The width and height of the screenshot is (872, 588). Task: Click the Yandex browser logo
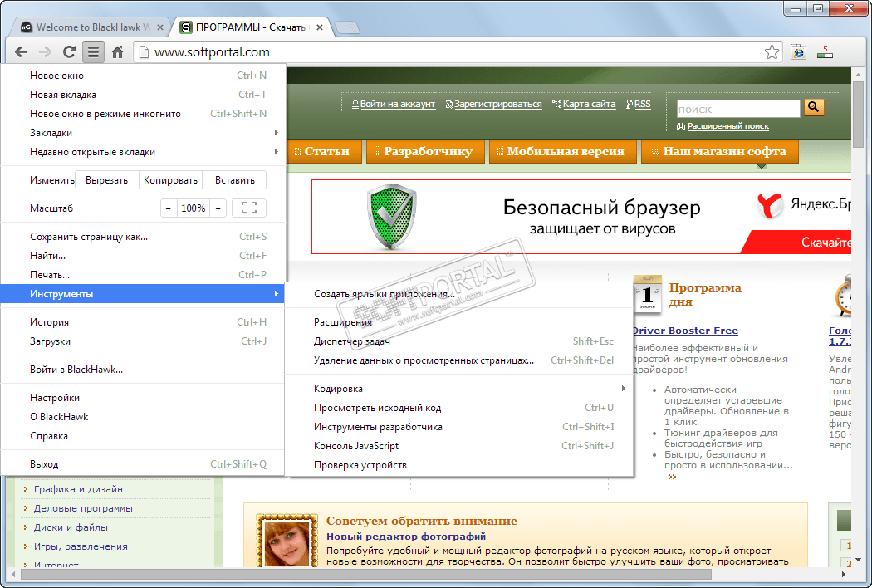(x=770, y=205)
